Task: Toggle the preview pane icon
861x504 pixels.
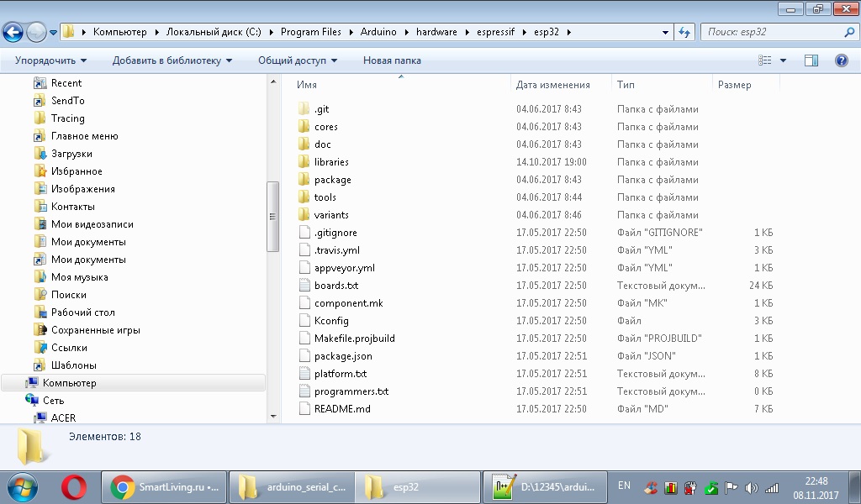Action: (x=811, y=60)
